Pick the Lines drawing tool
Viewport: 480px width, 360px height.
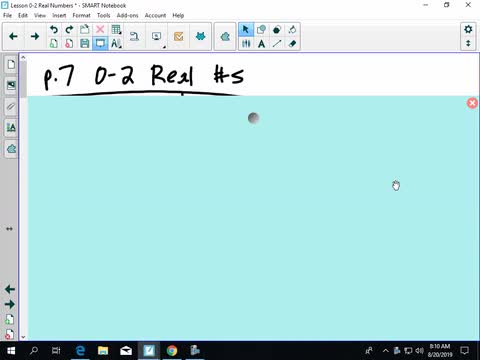click(x=277, y=43)
